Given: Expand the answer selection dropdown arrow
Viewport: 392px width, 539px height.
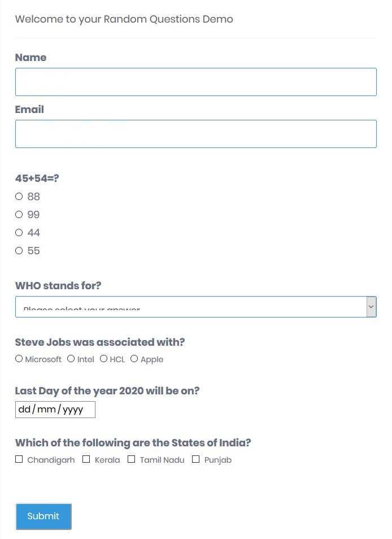Looking at the screenshot, I should (x=372, y=306).
